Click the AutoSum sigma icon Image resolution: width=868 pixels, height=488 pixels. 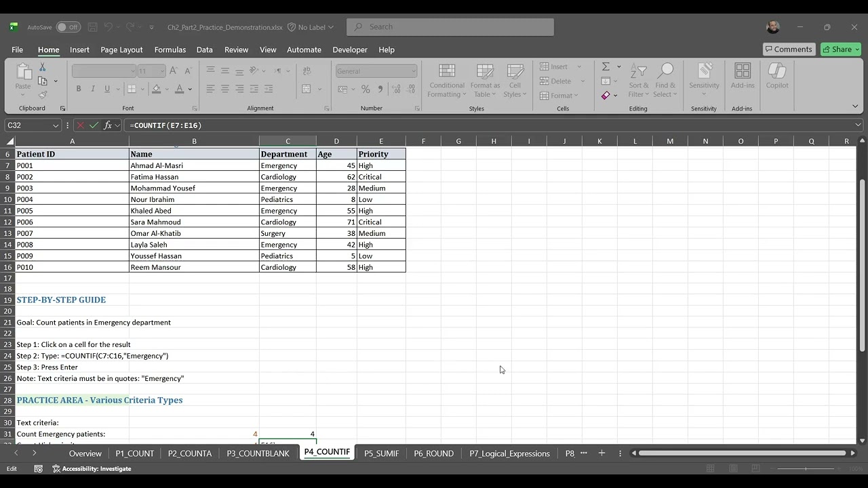[606, 66]
